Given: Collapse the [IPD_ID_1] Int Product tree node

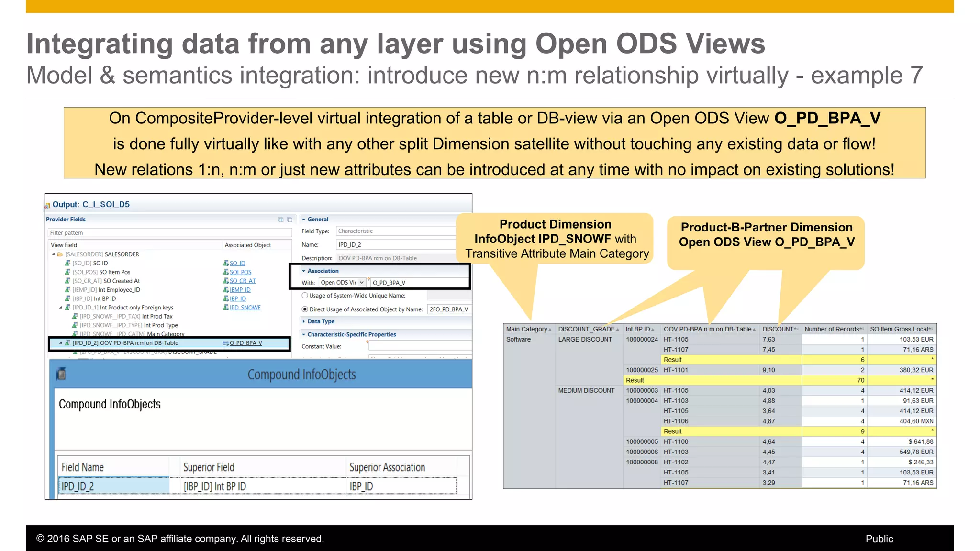Looking at the screenshot, I should (x=61, y=308).
